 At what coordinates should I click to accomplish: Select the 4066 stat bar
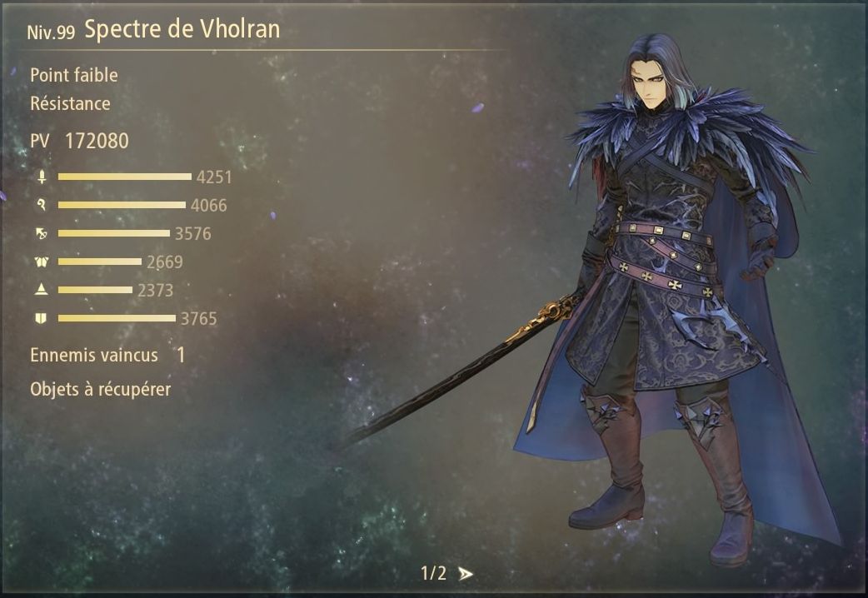tap(122, 205)
